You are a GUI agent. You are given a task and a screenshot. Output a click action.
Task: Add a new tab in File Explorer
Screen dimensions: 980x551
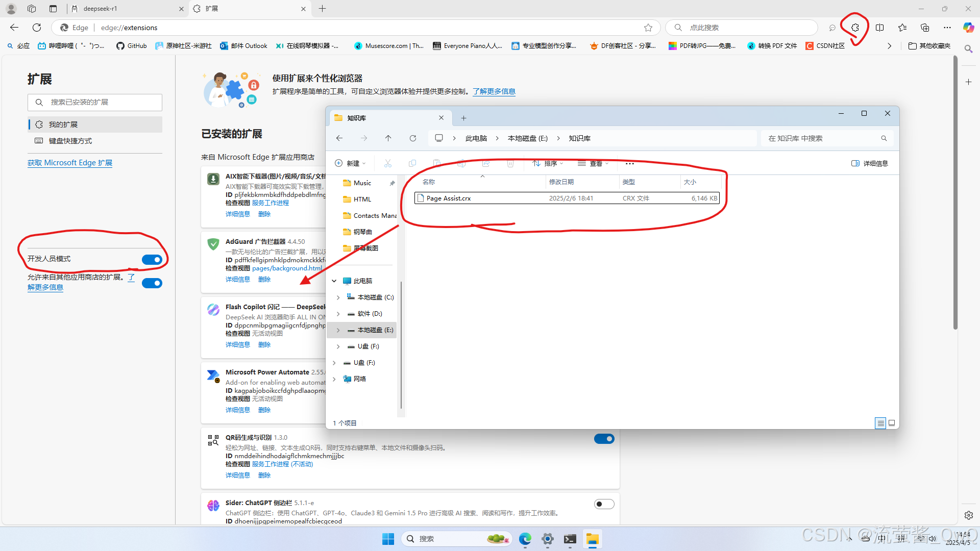coord(463,118)
